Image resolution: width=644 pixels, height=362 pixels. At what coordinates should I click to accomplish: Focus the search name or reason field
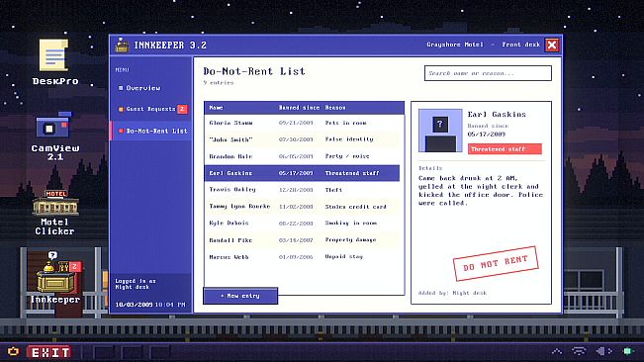click(488, 73)
